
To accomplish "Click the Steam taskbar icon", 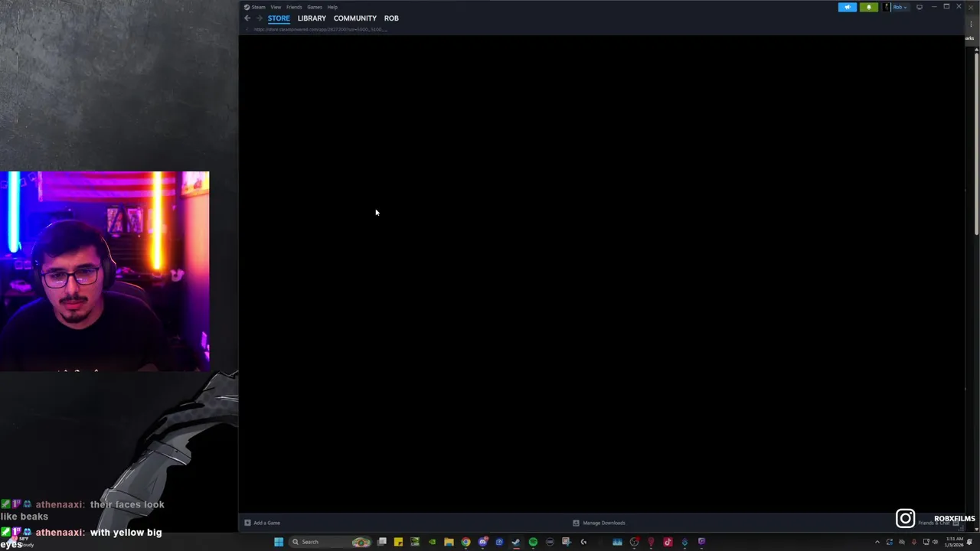I will (516, 542).
